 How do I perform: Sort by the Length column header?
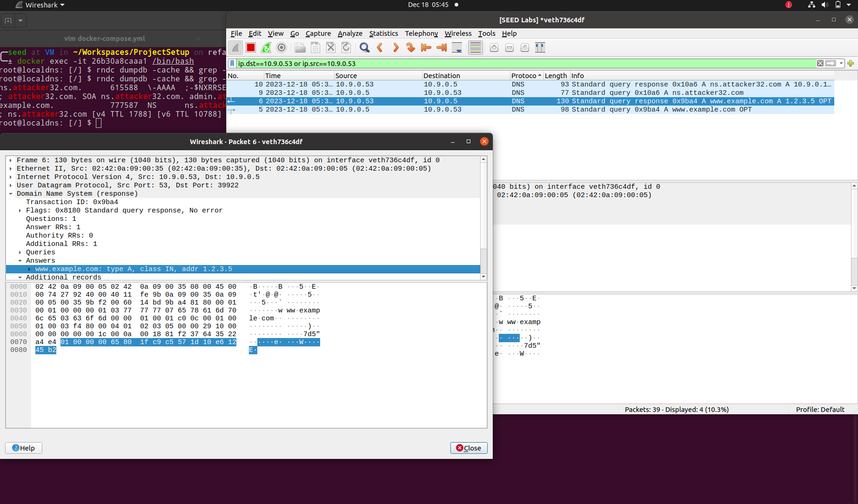[556, 76]
